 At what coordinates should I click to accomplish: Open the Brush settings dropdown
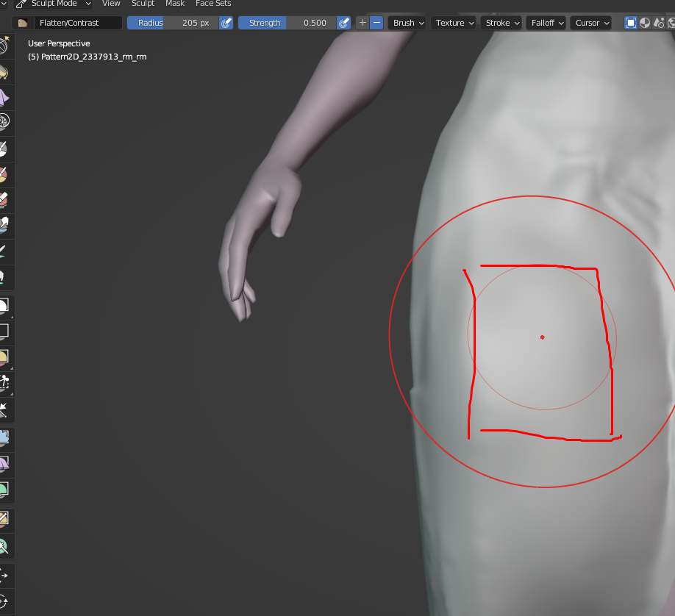[x=407, y=23]
